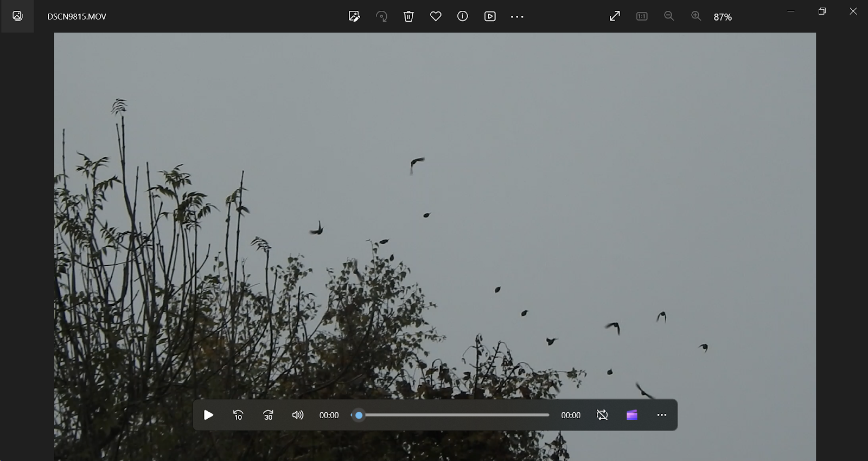Click the Edit image icon
Screen dimensions: 868x461
pyautogui.click(x=354, y=16)
